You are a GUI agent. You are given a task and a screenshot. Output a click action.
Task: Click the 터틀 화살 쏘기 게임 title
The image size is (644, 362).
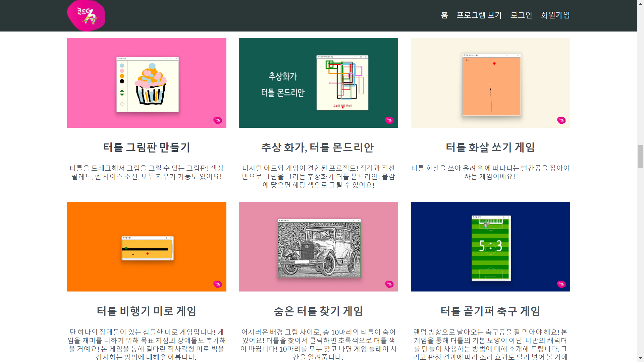pos(490,147)
